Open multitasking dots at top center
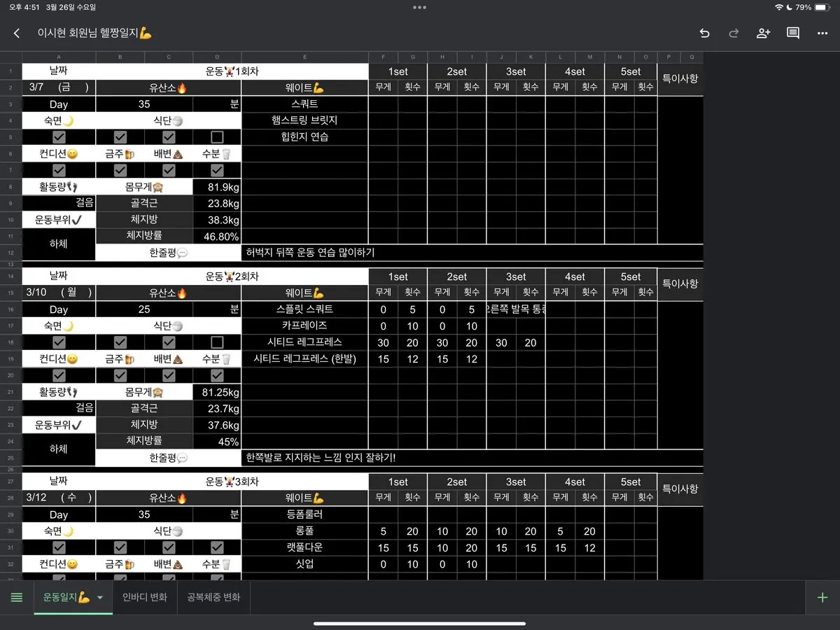Viewport: 840px width, 630px height. (419, 8)
